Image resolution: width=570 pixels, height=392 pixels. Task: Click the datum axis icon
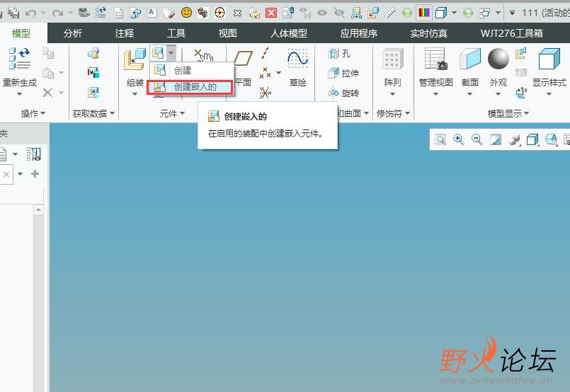266,53
